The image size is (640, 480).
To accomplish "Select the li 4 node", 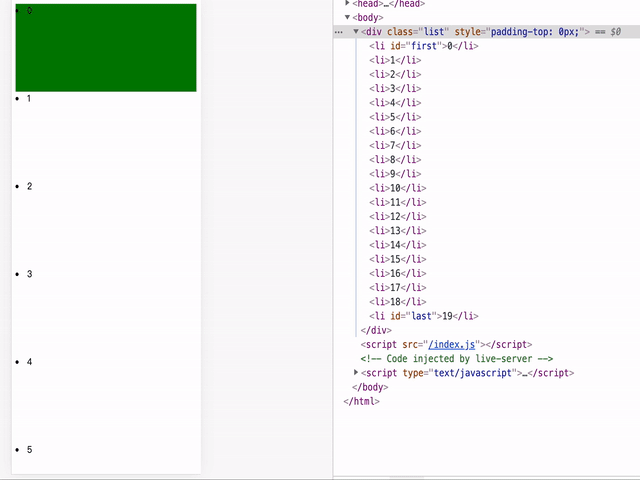I will point(395,103).
